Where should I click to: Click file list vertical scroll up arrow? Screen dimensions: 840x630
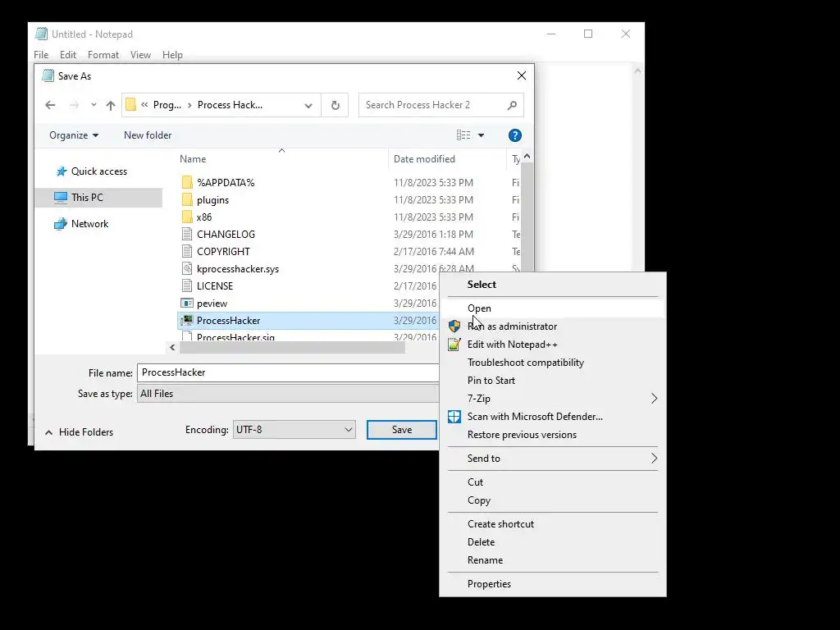click(527, 157)
